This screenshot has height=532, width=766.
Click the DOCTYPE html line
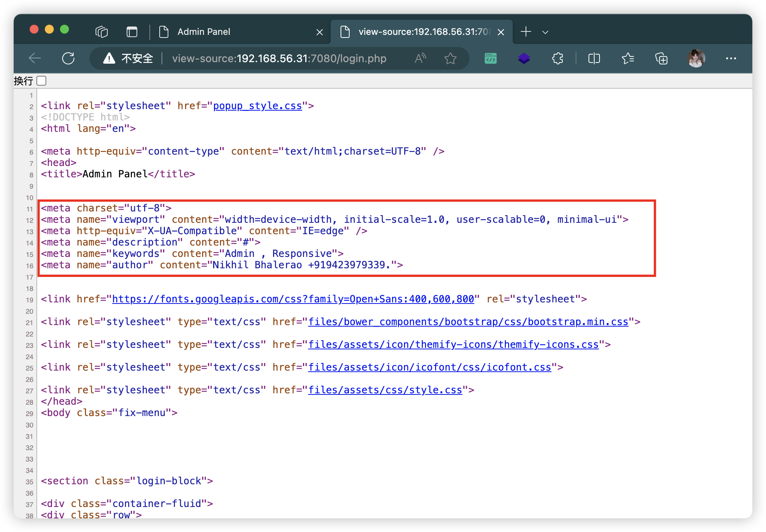tap(85, 117)
